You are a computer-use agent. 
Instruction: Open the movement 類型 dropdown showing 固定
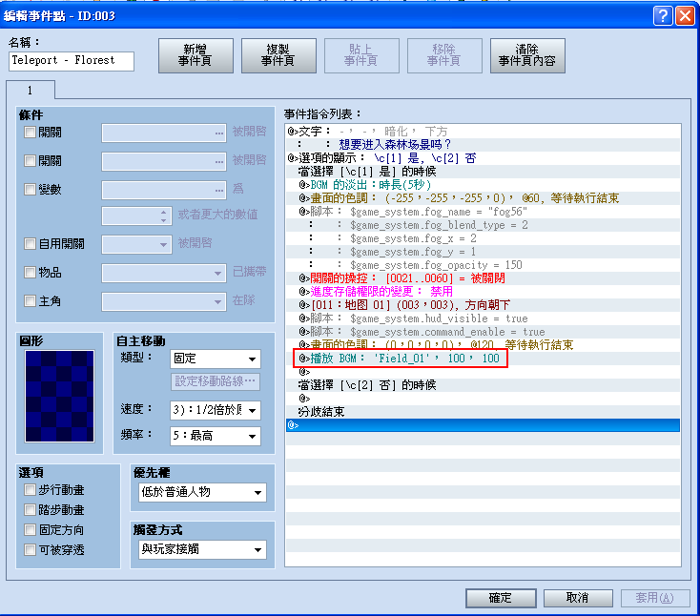point(216,359)
